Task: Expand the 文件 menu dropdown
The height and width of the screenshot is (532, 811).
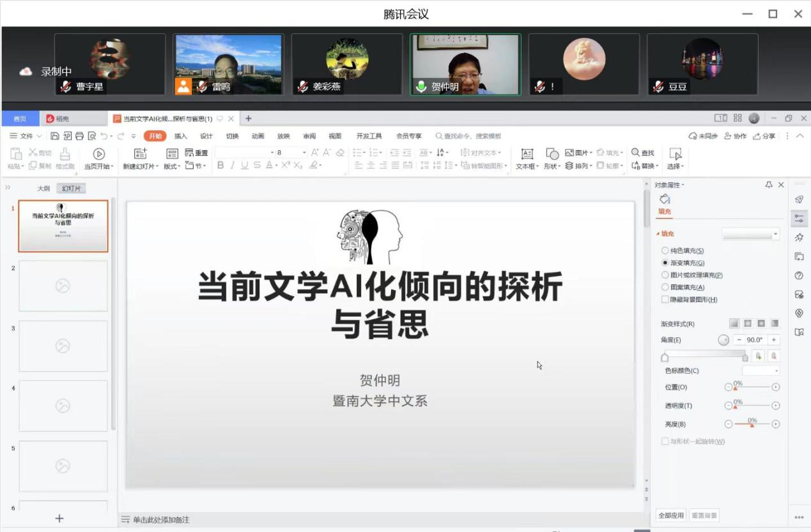Action: (x=26, y=136)
